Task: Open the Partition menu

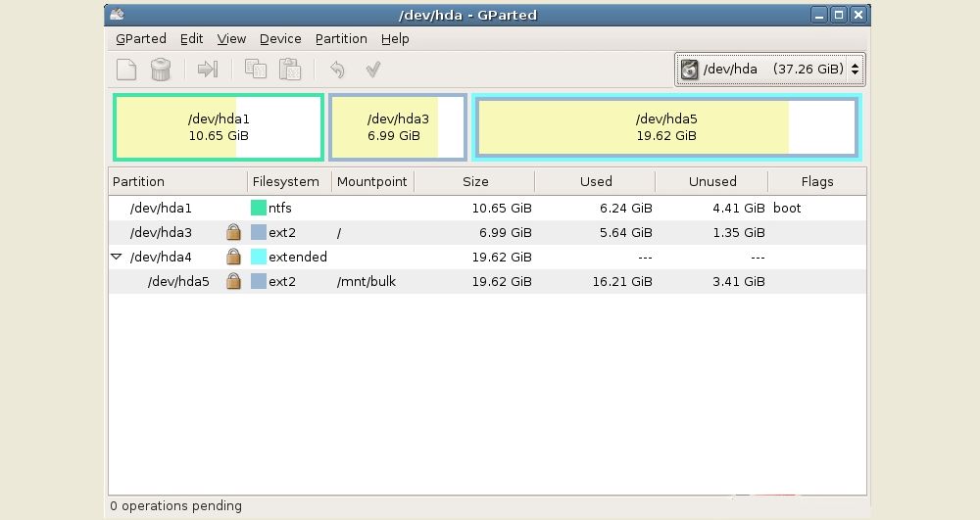Action: [x=341, y=39]
